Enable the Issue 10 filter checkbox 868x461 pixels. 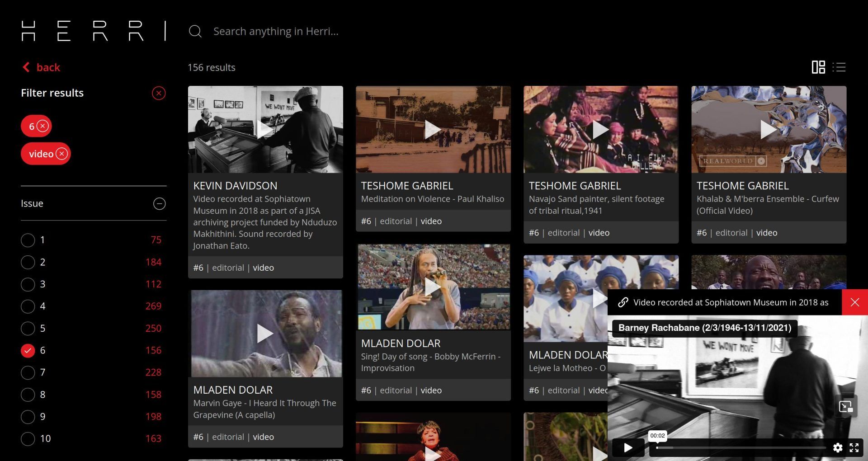(x=28, y=439)
